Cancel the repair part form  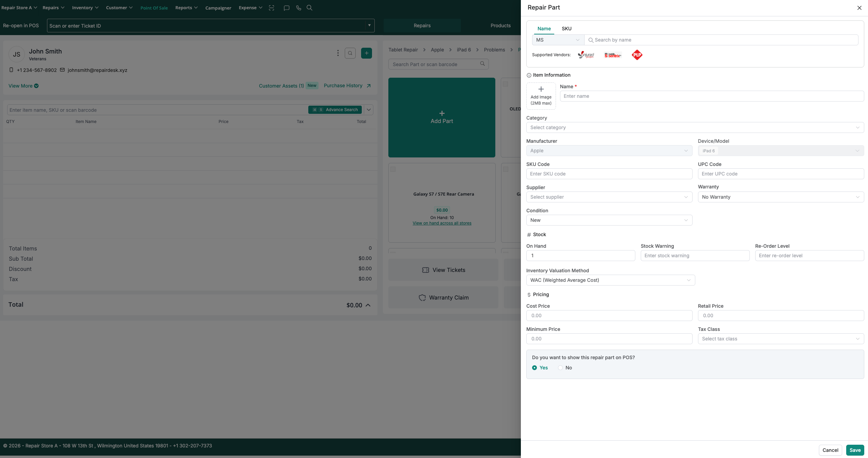[x=830, y=450]
